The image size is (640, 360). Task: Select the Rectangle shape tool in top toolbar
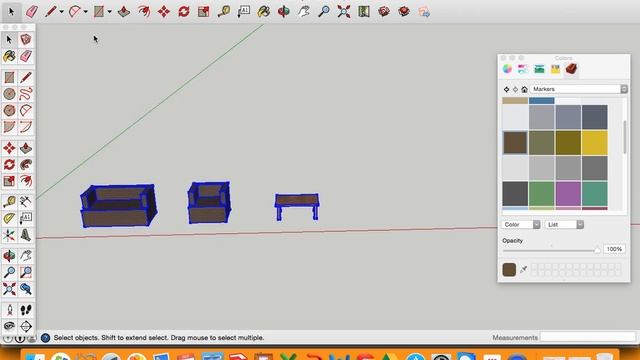[98, 11]
